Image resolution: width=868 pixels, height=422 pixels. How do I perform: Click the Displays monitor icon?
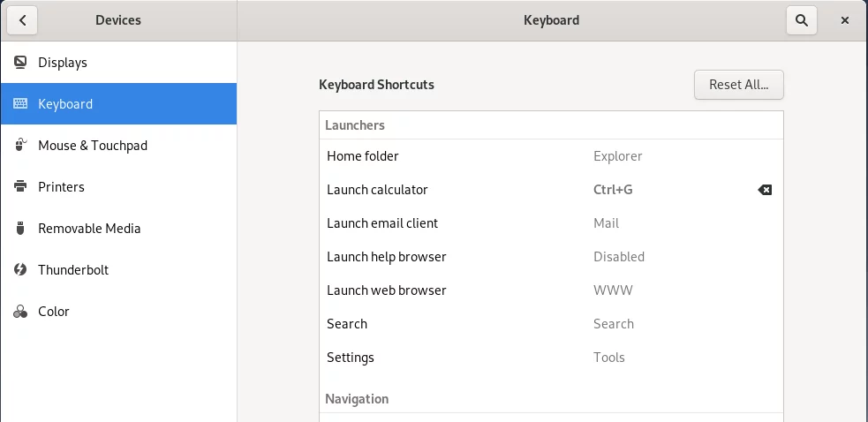[20, 62]
